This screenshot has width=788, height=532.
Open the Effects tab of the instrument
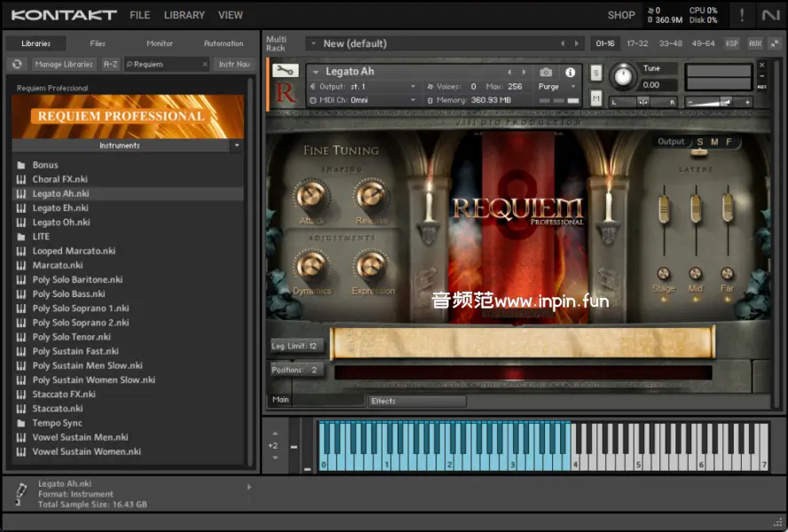pos(416,401)
